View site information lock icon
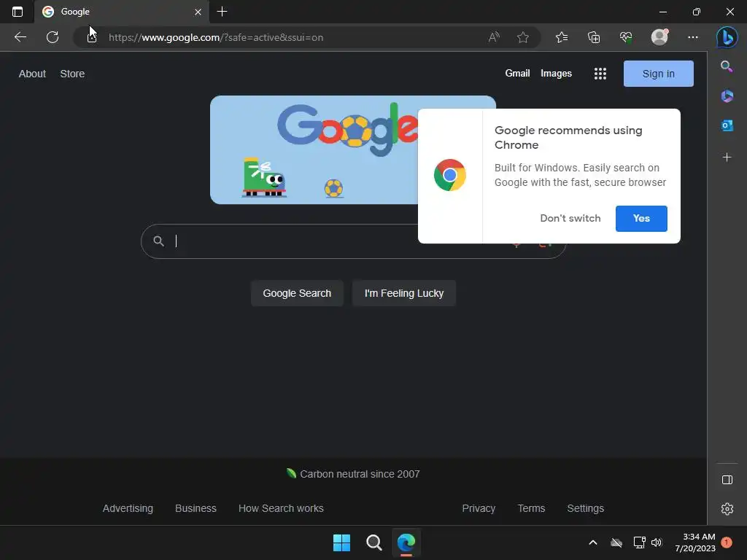This screenshot has height=560, width=747. (92, 37)
